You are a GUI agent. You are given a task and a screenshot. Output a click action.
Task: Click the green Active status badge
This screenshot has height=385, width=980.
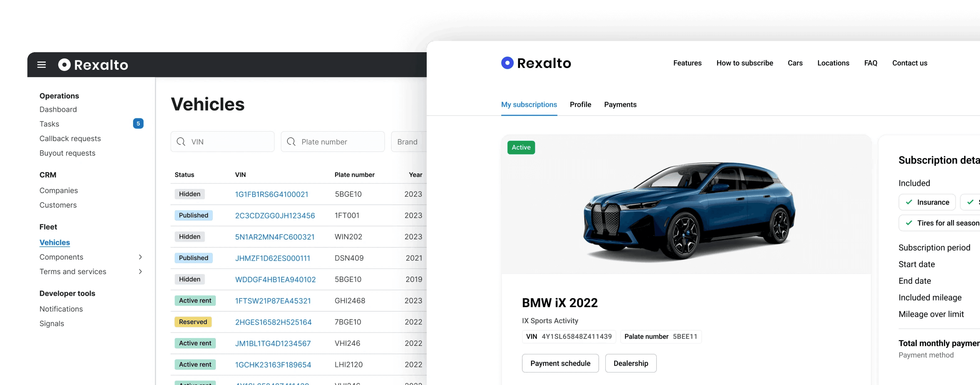pos(521,148)
